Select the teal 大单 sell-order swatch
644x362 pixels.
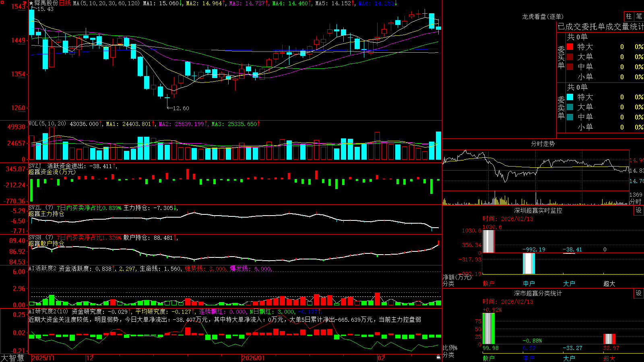(570, 107)
